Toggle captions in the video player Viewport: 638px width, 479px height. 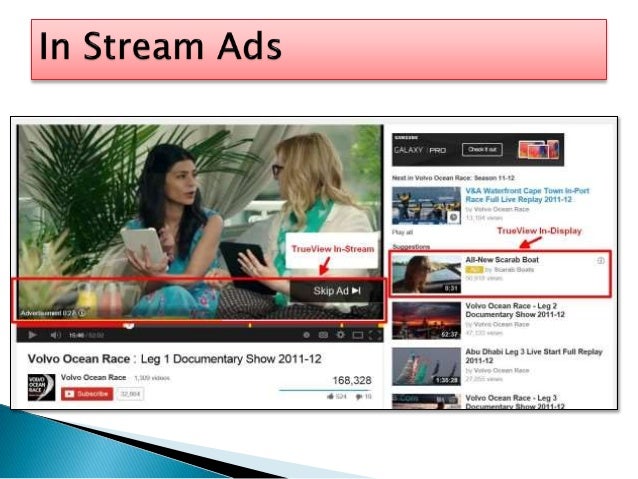point(323,335)
